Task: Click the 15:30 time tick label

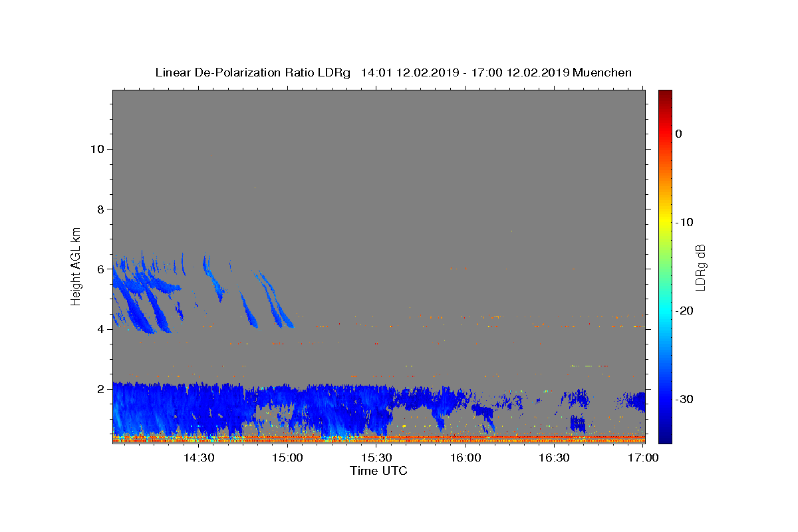Action: point(376,458)
